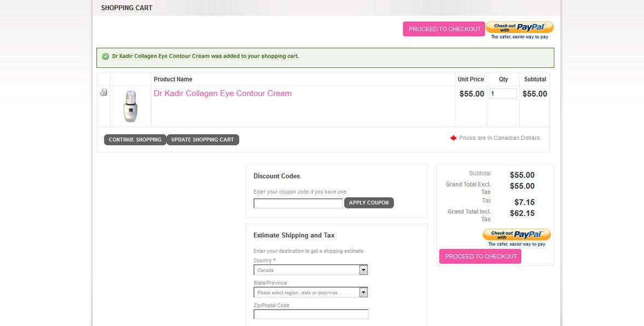Click the Grand Total Excl. Tax label
Image resolution: width=644 pixels, height=326 pixels.
(x=468, y=188)
